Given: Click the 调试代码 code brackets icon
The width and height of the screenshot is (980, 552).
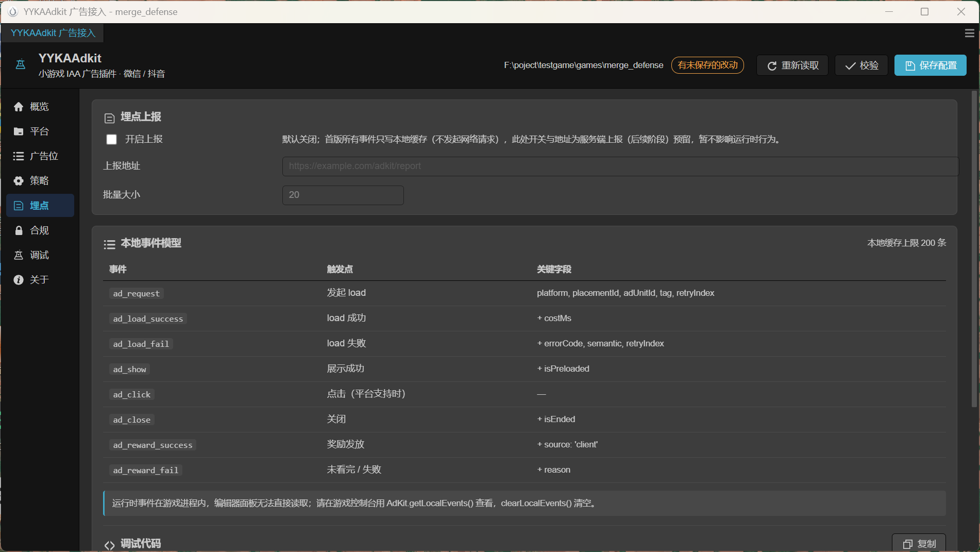Looking at the screenshot, I should click(x=109, y=545).
